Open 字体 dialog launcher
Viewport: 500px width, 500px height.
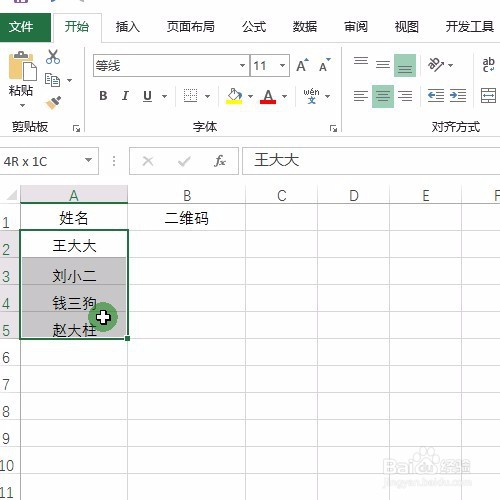[333, 128]
